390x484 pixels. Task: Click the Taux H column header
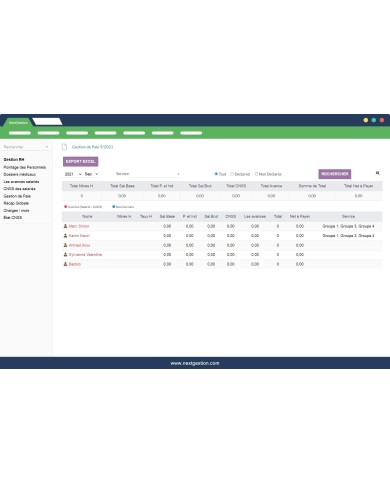[146, 216]
